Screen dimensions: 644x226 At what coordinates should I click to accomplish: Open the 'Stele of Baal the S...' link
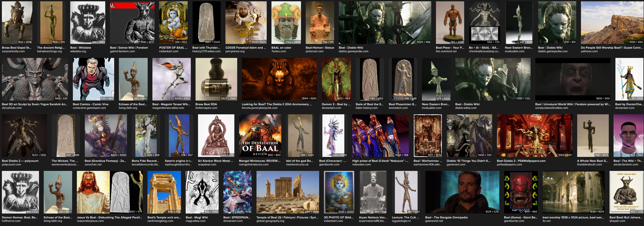pyautogui.click(x=370, y=104)
